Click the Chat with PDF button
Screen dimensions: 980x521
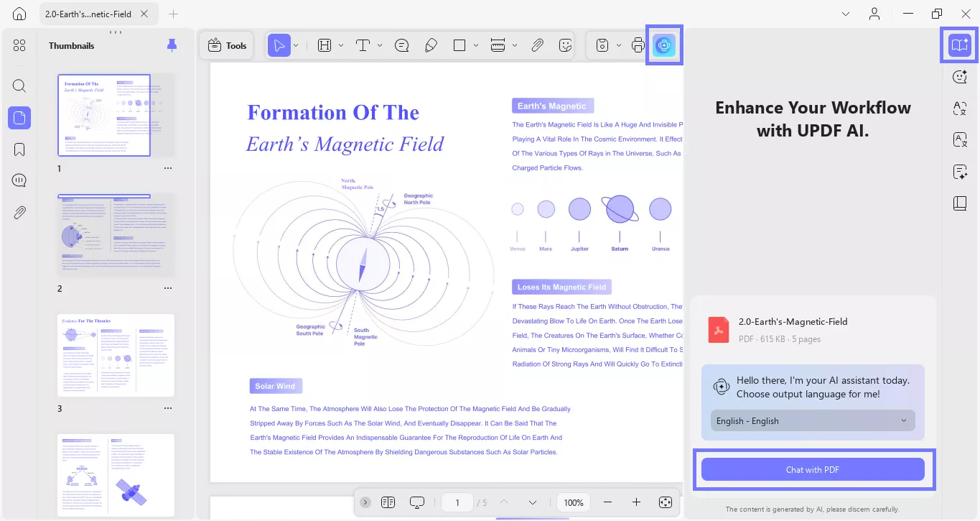pyautogui.click(x=813, y=469)
